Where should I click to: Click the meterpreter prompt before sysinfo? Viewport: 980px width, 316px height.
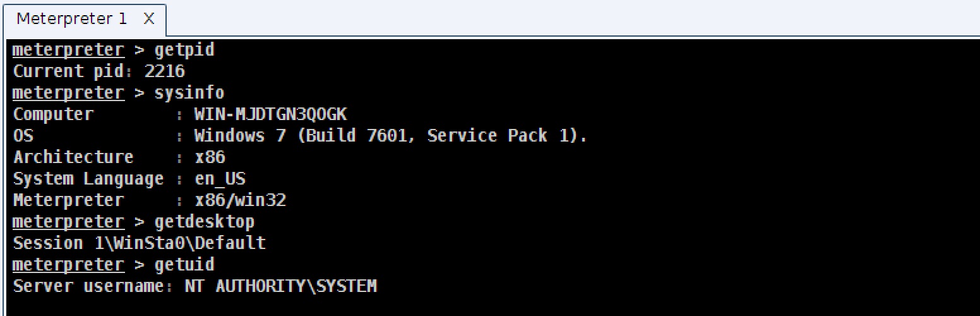[68, 93]
